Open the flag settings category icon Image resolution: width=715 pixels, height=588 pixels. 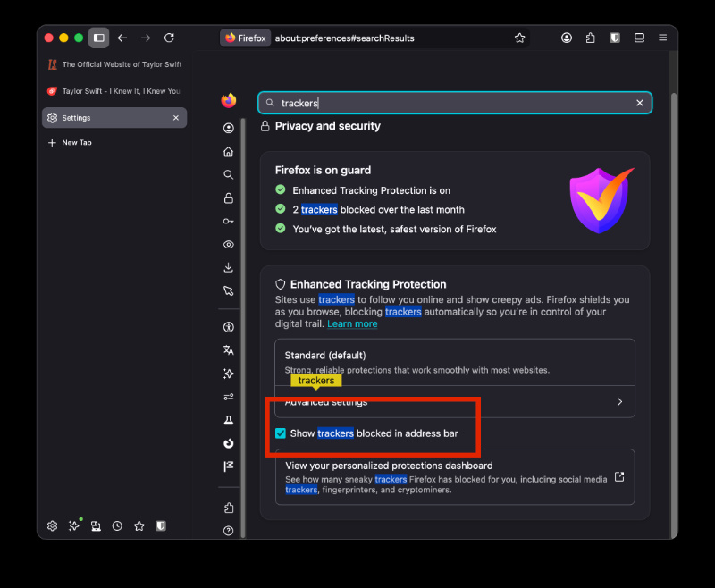point(229,466)
